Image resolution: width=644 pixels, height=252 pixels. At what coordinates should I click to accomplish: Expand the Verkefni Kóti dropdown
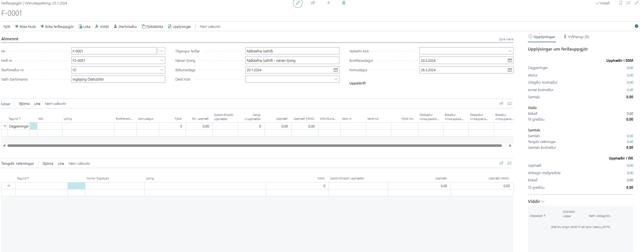[x=510, y=51]
